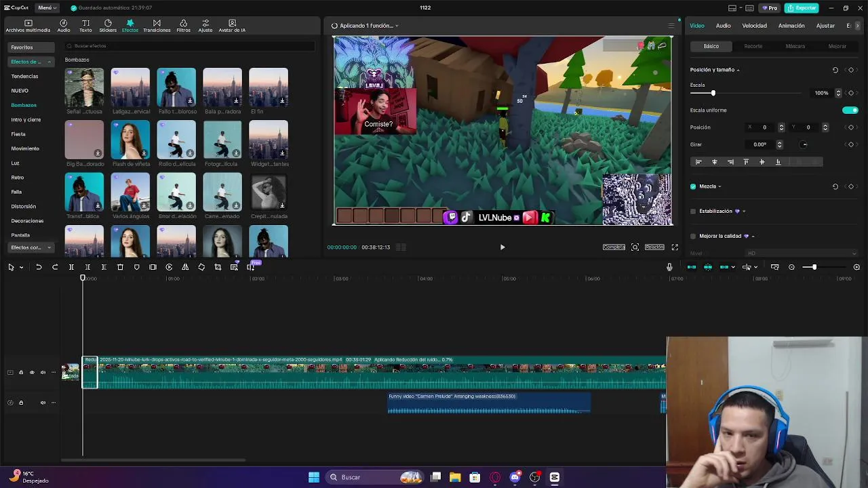Click the reverse playback circular icon
Viewport: 868px width, 488px height.
(169, 267)
